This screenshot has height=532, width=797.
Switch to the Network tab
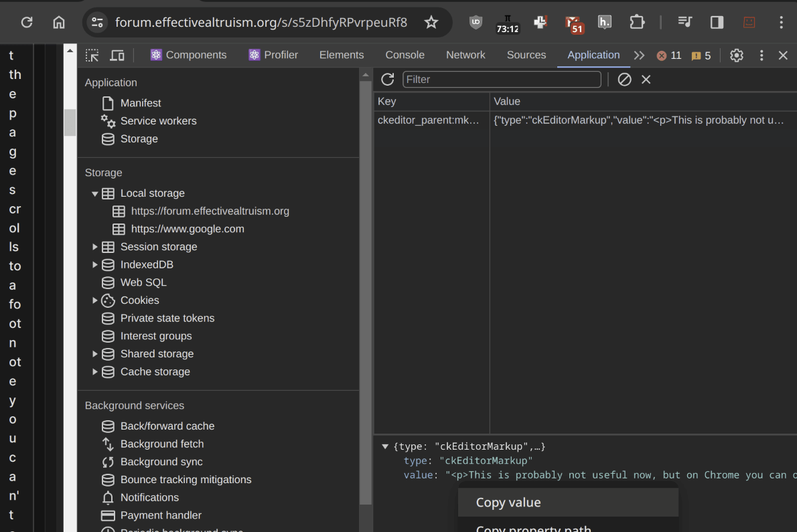(465, 55)
